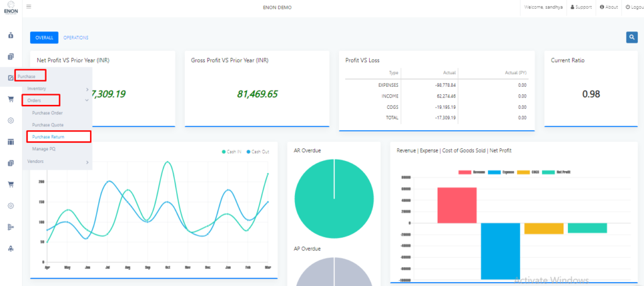Open the rocket sidebar icon
Image resolution: width=644 pixels, height=286 pixels.
[x=11, y=248]
